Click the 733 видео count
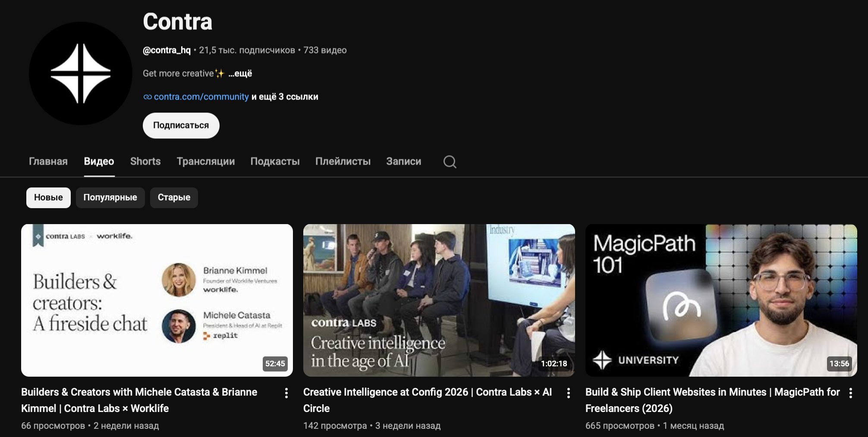This screenshot has width=868, height=437. pyautogui.click(x=325, y=50)
